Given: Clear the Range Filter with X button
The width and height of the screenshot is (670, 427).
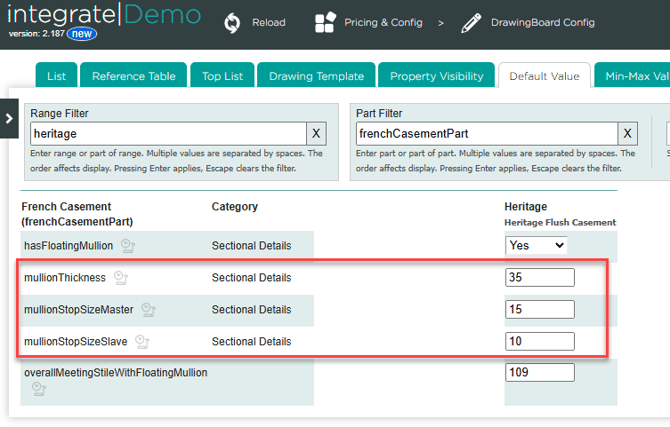Looking at the screenshot, I should [x=315, y=133].
